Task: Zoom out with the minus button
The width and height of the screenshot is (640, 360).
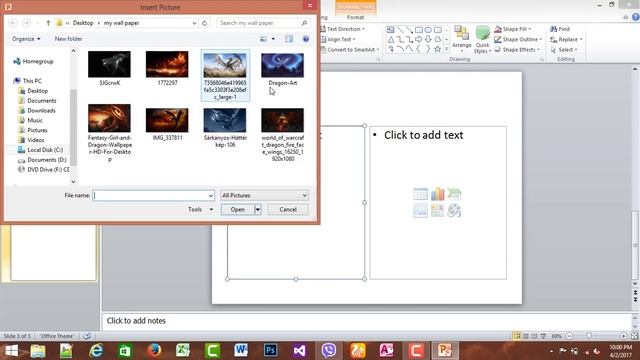Action: pos(569,336)
